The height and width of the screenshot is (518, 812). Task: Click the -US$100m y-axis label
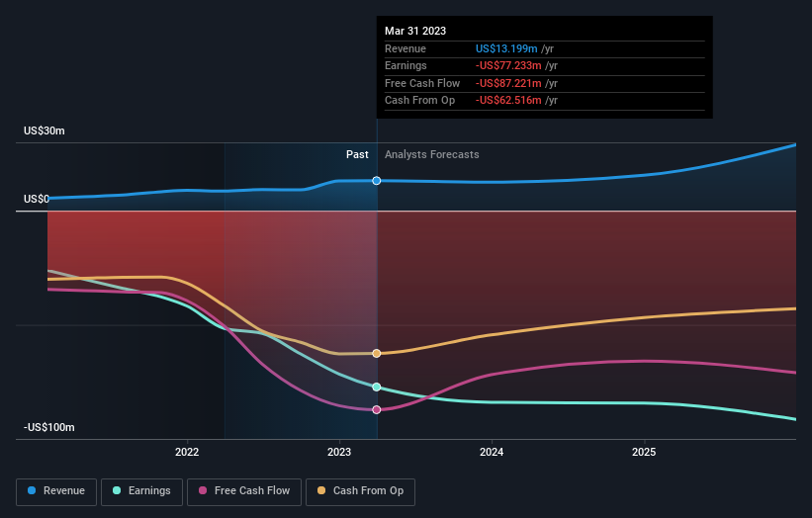(49, 427)
